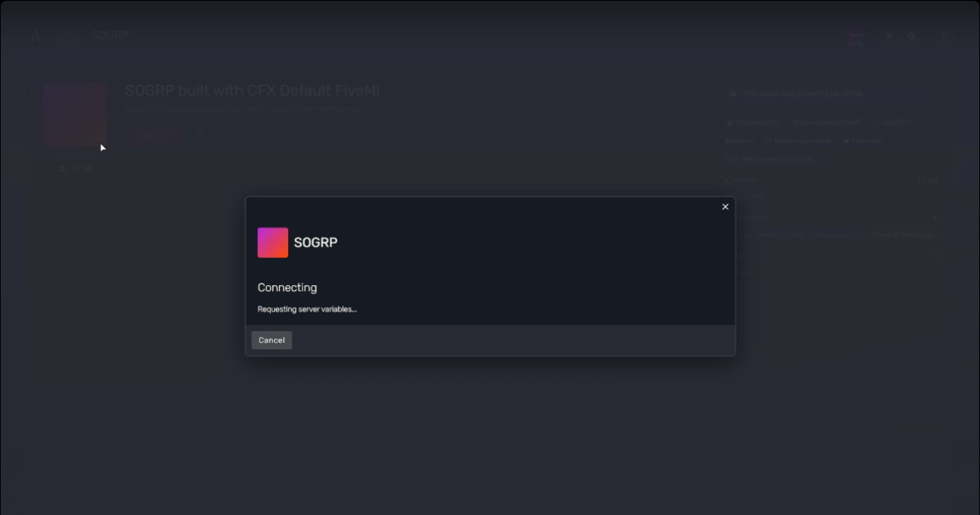Go back using the arrow beside SOGRP
This screenshot has width=980, height=515.
[x=69, y=36]
